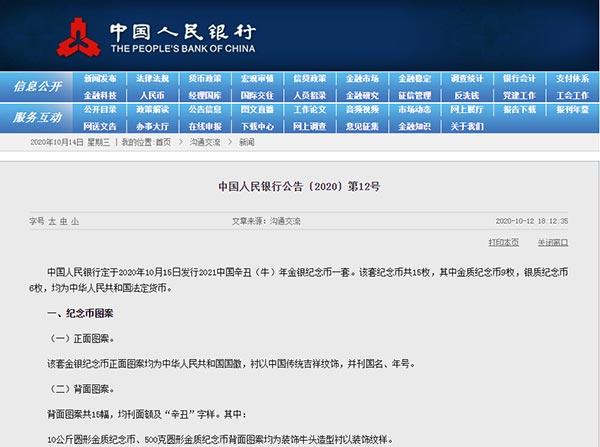Open the 下载中心 menu item
Image resolution: width=600 pixels, height=447 pixels.
(257, 126)
